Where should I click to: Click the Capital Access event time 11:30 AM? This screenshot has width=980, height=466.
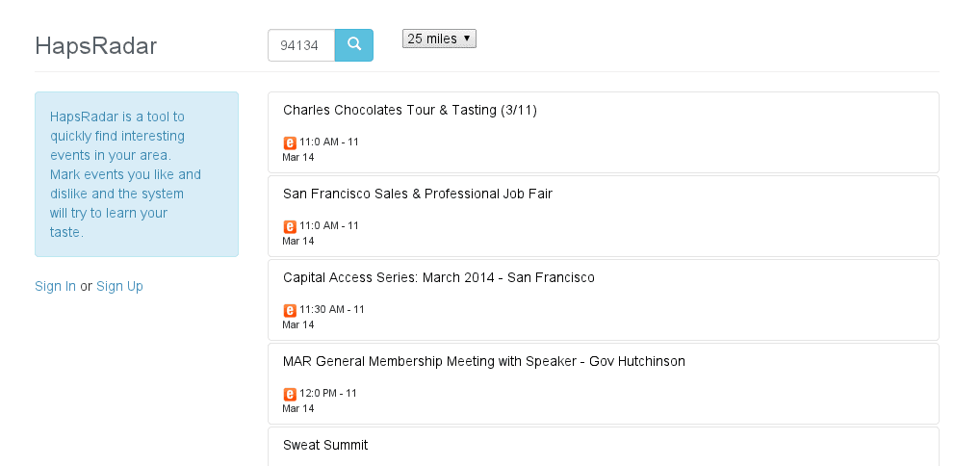332,309
